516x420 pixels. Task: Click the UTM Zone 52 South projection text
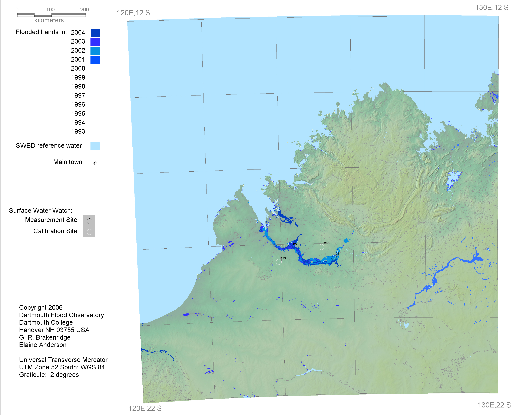[x=62, y=367]
